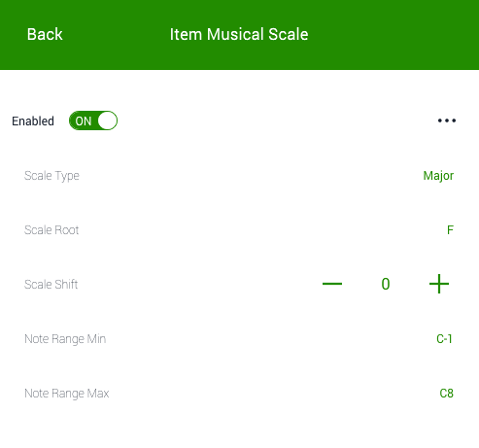The width and height of the screenshot is (479, 448).
Task: Go back using the Back button
Action: [x=45, y=34]
